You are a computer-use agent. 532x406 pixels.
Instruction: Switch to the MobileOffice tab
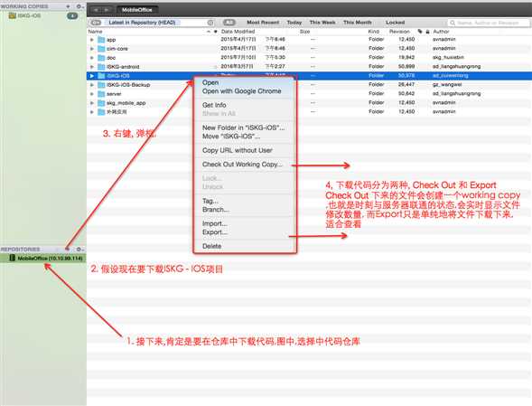(137, 10)
